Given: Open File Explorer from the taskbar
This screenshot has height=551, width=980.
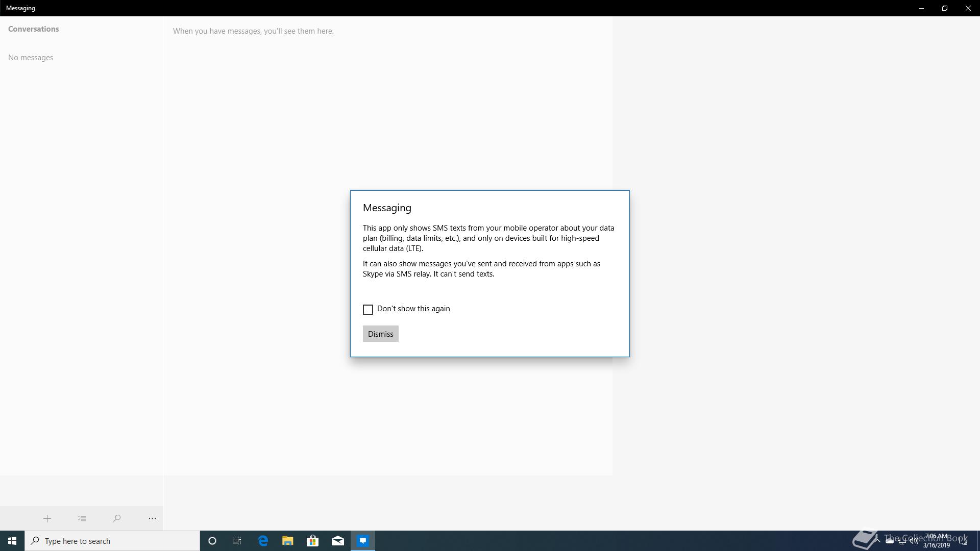Looking at the screenshot, I should (288, 541).
